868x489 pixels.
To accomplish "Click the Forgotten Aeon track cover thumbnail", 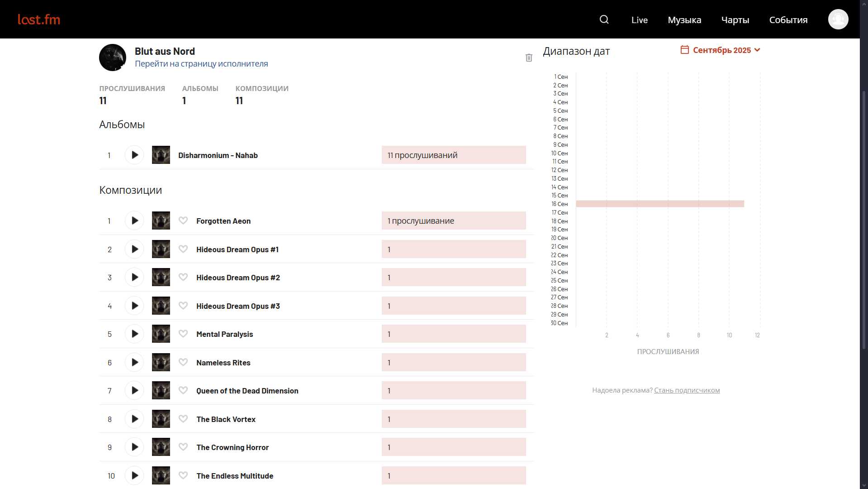I will point(161,221).
